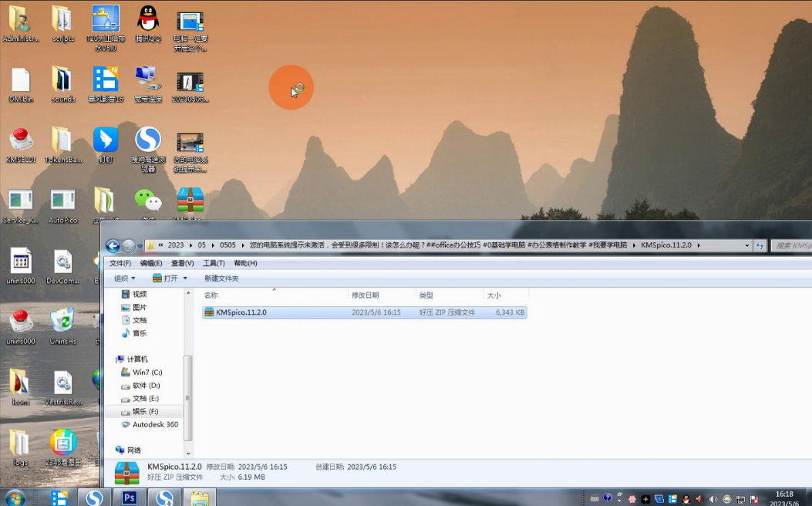Open the 查看(V) menu

click(x=182, y=263)
